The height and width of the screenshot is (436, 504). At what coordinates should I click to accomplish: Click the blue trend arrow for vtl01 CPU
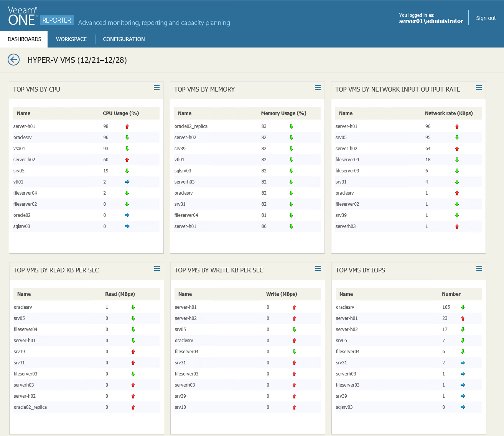coord(127,182)
